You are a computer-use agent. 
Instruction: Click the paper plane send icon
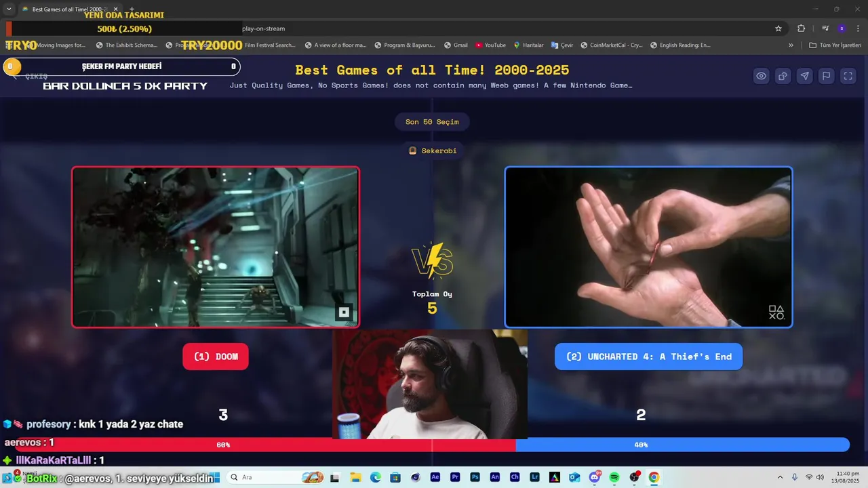pos(804,76)
